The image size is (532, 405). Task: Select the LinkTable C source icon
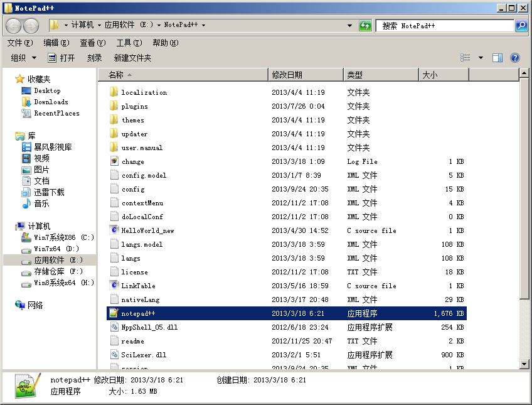(114, 286)
